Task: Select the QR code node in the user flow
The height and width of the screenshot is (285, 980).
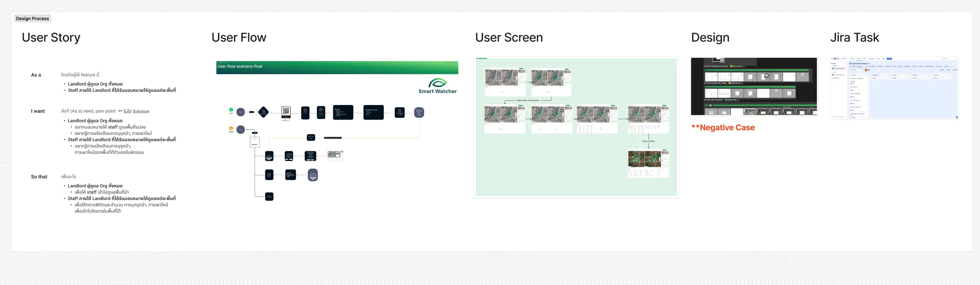Action: (x=286, y=112)
